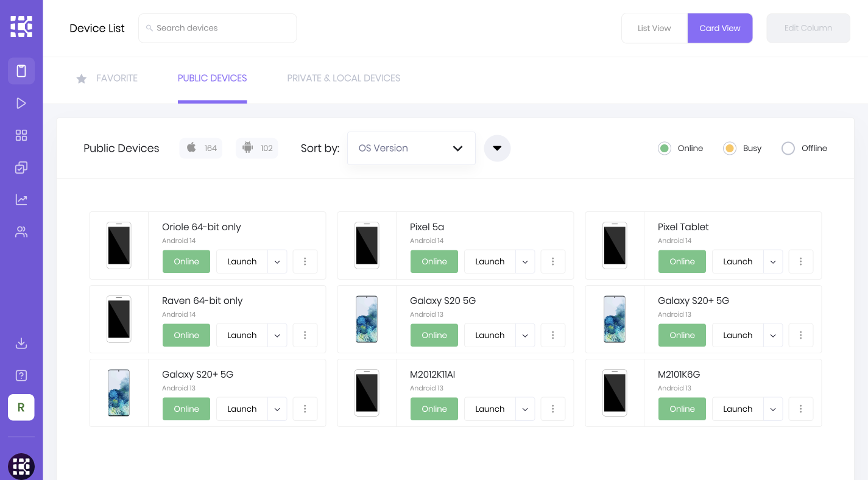Open more options for Pixel 5a

[553, 261]
